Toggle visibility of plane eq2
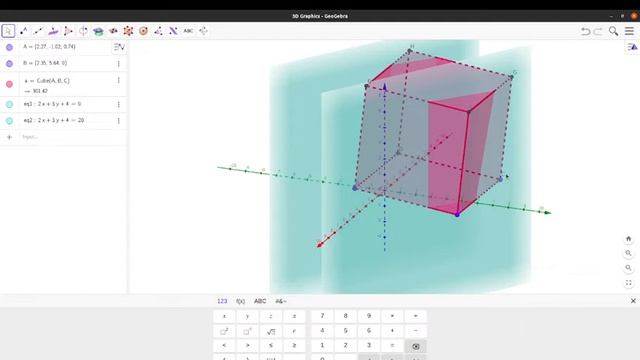640x360 pixels. [9, 121]
